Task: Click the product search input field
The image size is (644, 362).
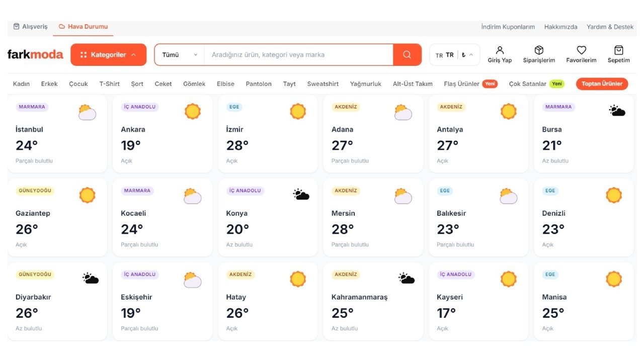Action: click(298, 55)
